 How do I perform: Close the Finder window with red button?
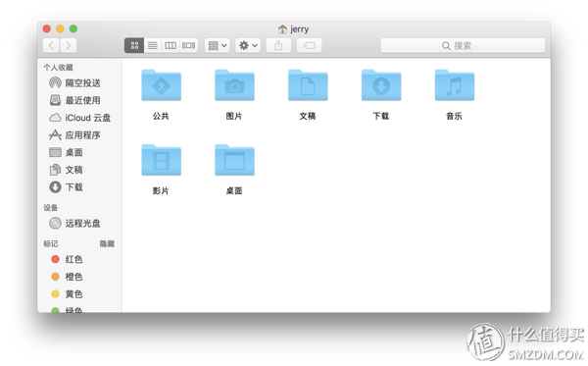[47, 28]
